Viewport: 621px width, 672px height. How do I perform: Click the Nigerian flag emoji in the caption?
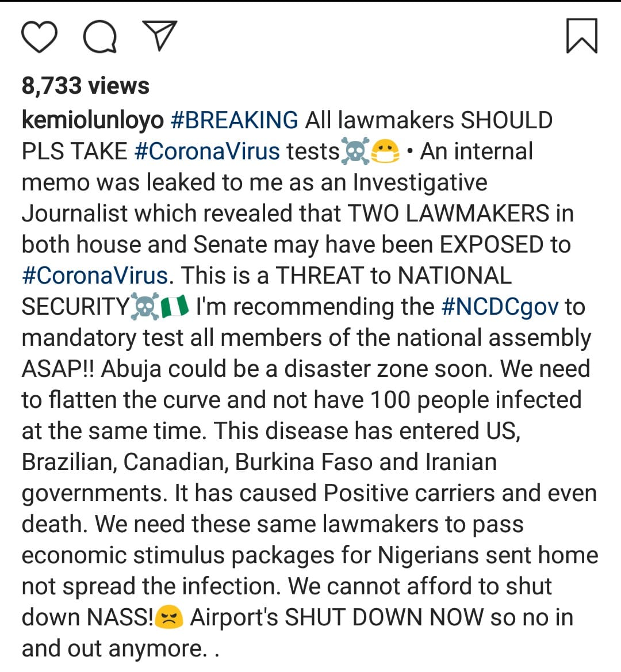[x=175, y=307]
